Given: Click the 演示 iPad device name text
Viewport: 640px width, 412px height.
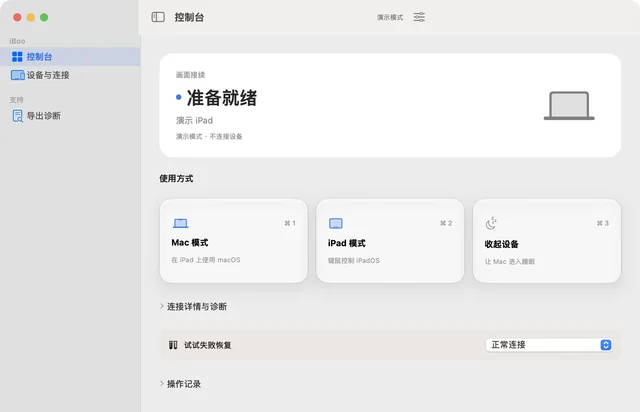Looking at the screenshot, I should click(x=194, y=120).
